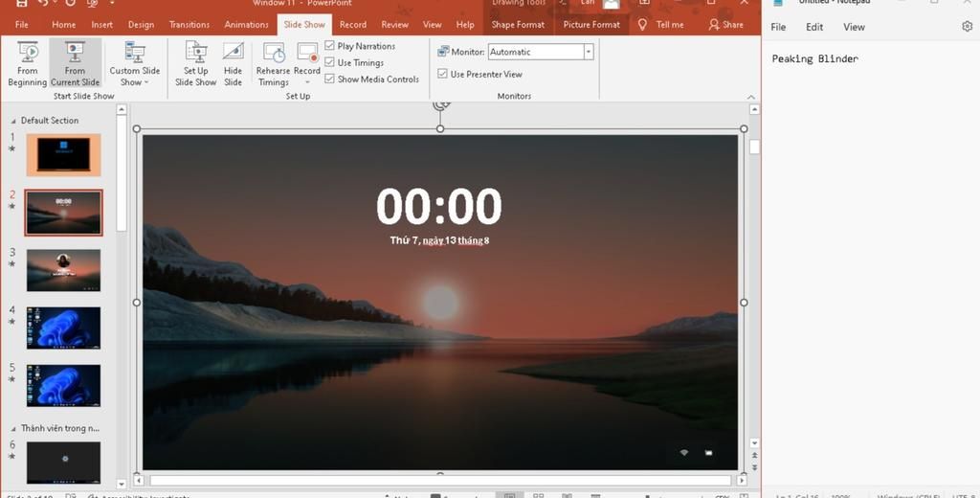Click the horizontal scrollbar below the slide
Screen dimensions: 980x498
440,481
